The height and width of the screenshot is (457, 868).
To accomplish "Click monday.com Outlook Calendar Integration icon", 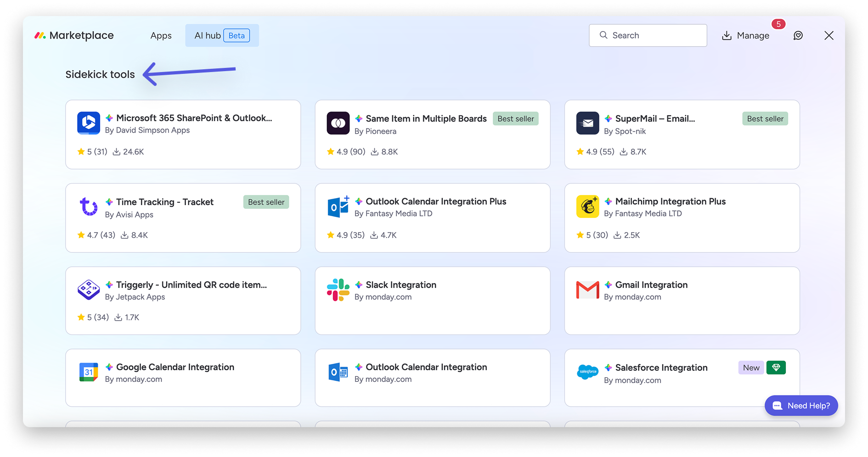I will click(338, 372).
